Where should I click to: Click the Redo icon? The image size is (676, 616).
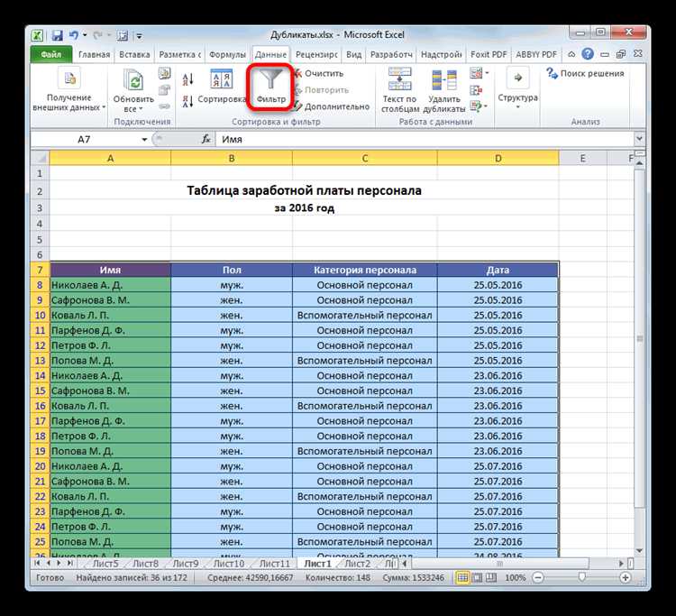click(97, 35)
